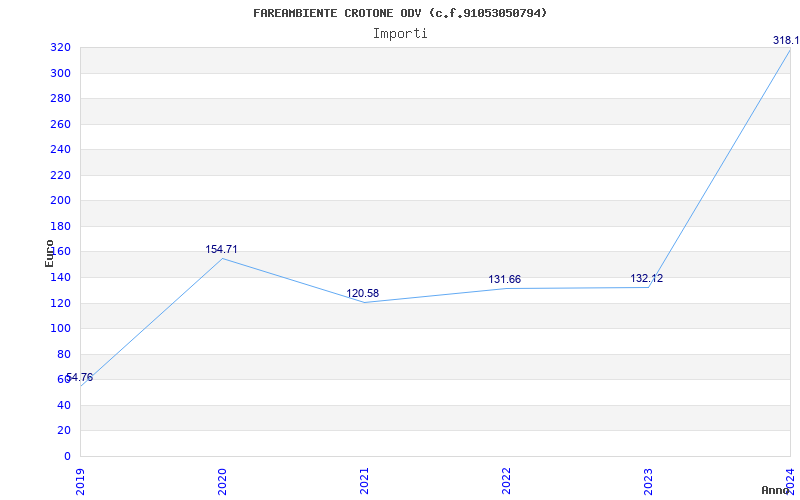Click the Importi subtitle
This screenshot has height=500, width=800.
(x=400, y=34)
